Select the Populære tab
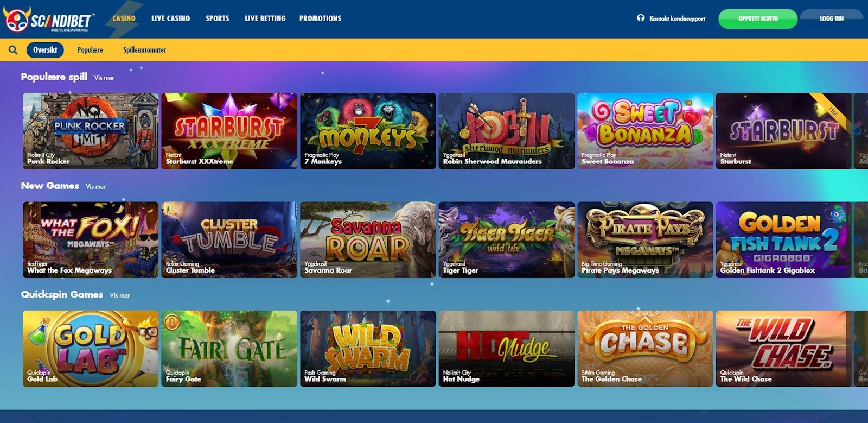Viewport: 868px width, 423px height. pos(90,50)
